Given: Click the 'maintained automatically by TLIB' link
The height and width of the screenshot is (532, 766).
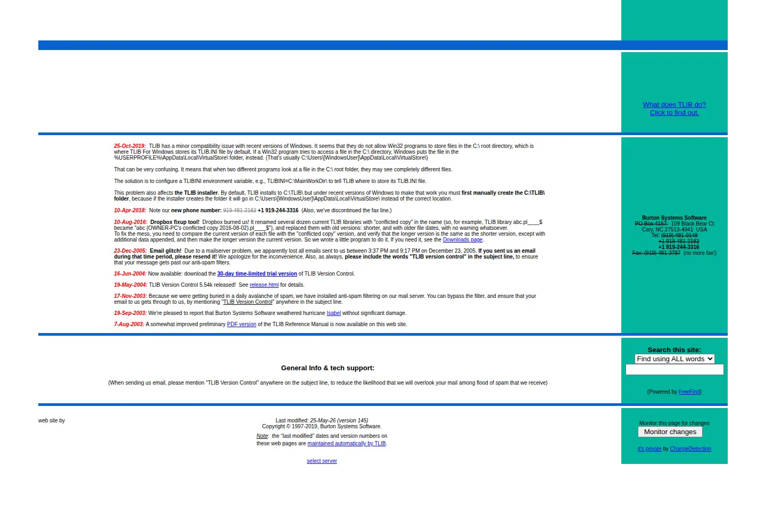Looking at the screenshot, I should [x=346, y=444].
